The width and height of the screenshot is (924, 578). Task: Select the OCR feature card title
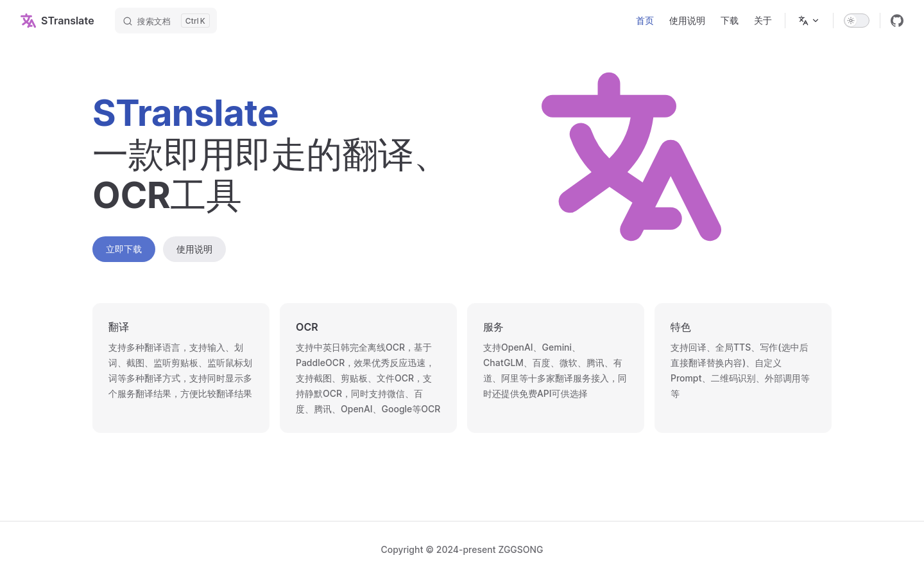307,327
